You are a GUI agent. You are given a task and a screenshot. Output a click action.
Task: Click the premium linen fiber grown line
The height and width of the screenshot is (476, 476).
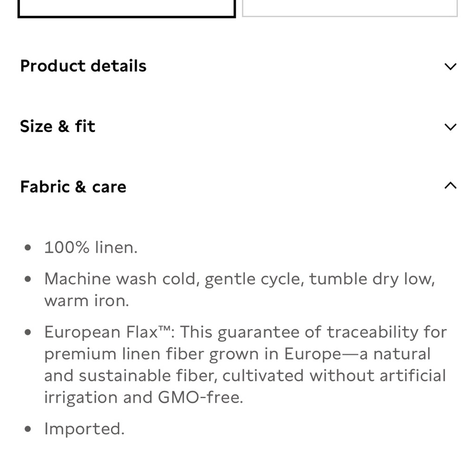(x=238, y=354)
